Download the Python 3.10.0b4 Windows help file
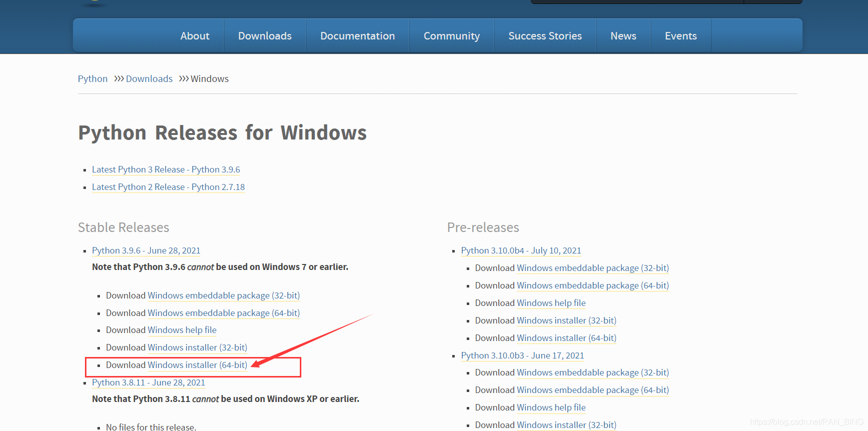Viewport: 868px width, 431px height. click(551, 303)
